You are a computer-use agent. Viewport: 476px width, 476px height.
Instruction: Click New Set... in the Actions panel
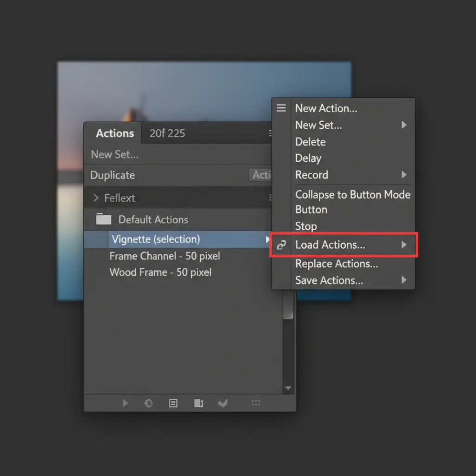pyautogui.click(x=114, y=154)
